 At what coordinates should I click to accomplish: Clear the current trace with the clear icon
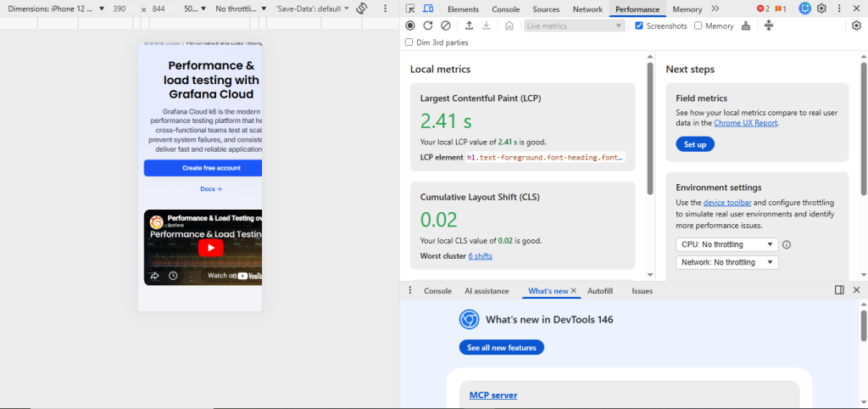pos(446,25)
